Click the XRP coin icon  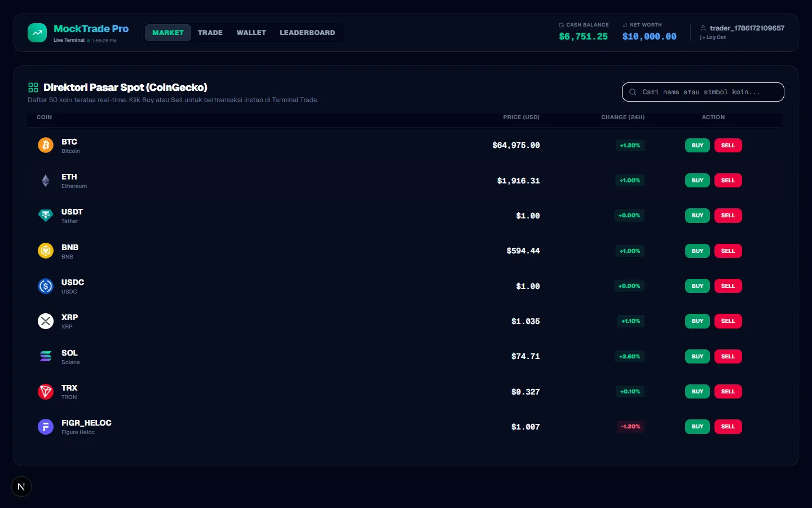(x=46, y=321)
